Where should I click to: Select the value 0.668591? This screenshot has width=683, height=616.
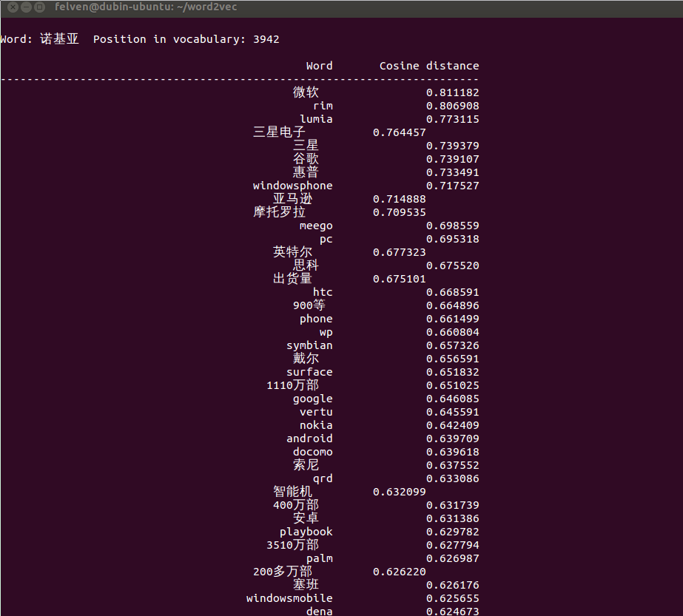453,292
